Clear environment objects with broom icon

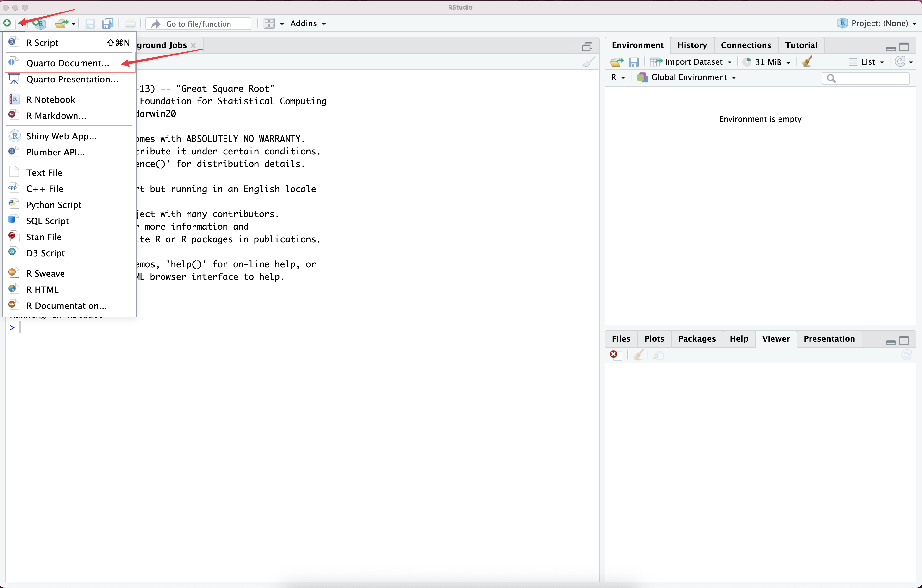(x=807, y=61)
